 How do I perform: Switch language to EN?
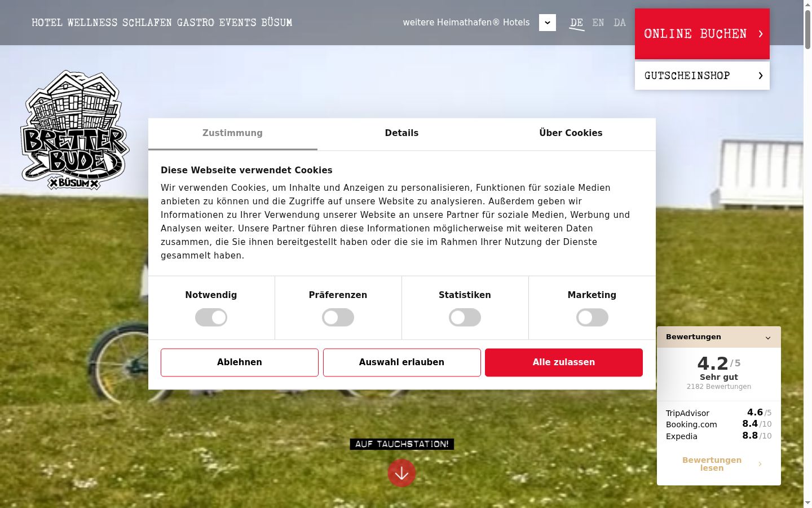(598, 23)
